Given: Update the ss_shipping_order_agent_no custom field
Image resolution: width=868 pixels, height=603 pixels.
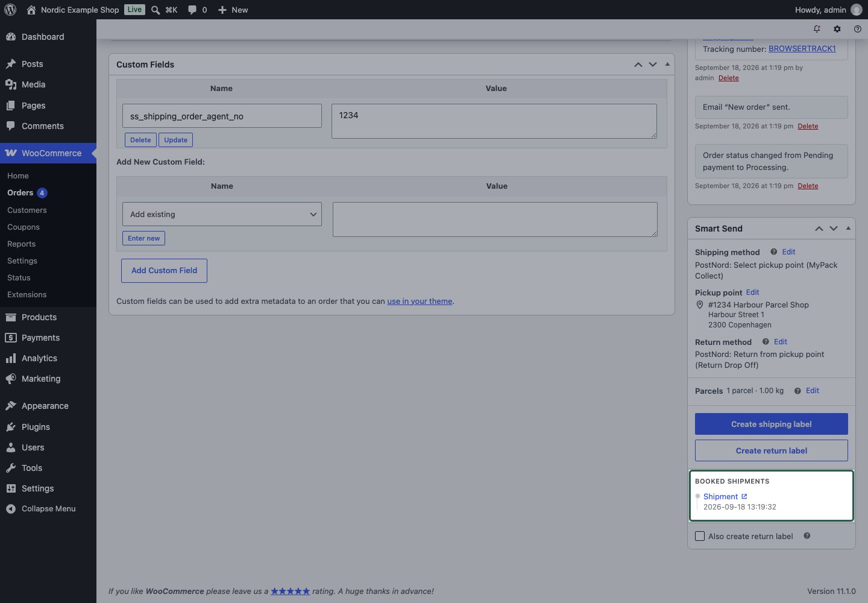Looking at the screenshot, I should pyautogui.click(x=175, y=140).
